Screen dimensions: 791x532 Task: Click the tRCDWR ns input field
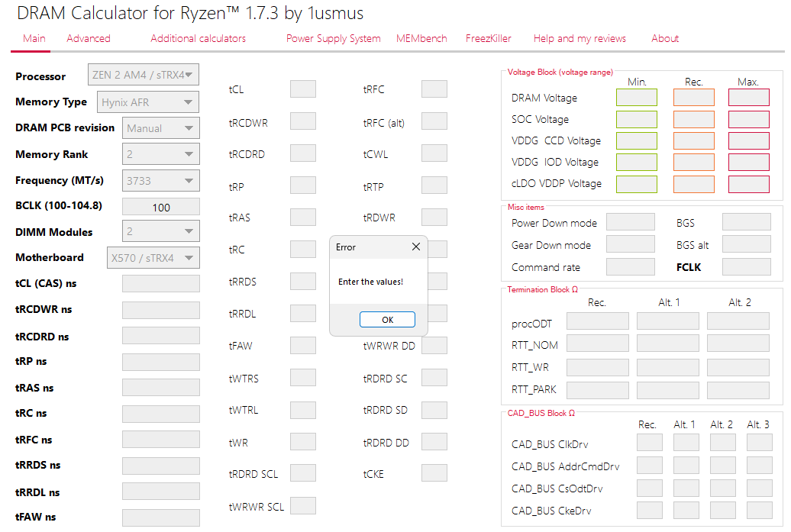pyautogui.click(x=161, y=310)
